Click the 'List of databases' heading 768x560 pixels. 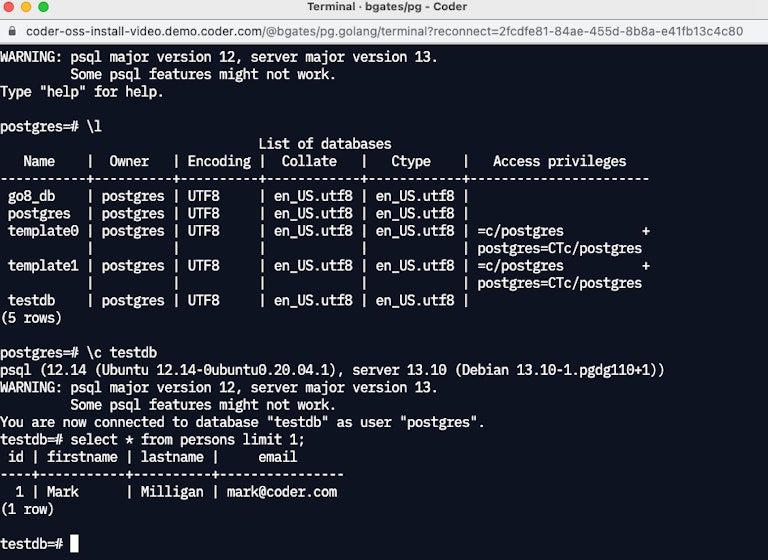click(325, 144)
